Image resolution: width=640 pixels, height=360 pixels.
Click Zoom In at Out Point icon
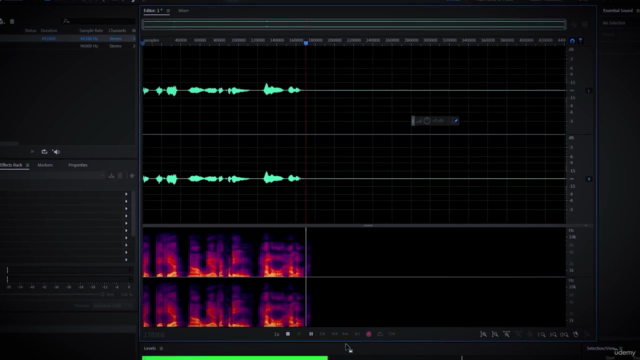pos(553,334)
